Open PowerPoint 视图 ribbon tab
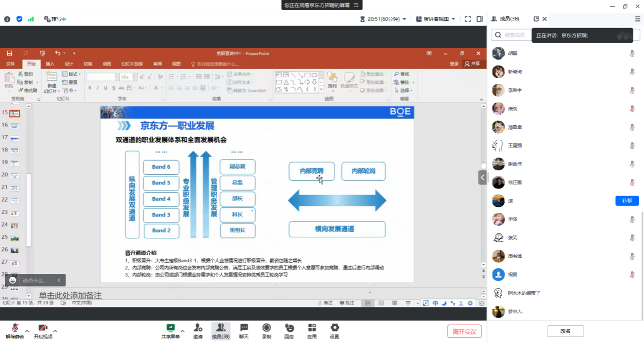This screenshot has height=342, width=644. click(x=176, y=64)
